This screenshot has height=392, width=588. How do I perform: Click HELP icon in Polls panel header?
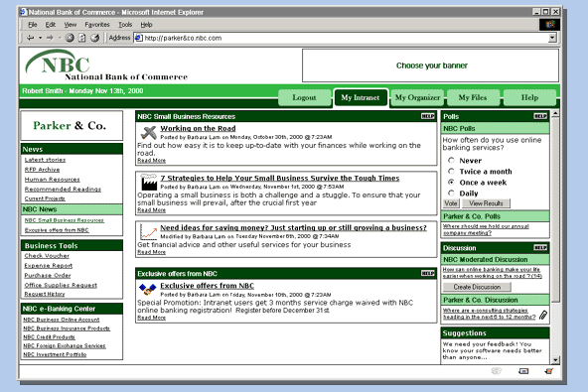(x=540, y=116)
